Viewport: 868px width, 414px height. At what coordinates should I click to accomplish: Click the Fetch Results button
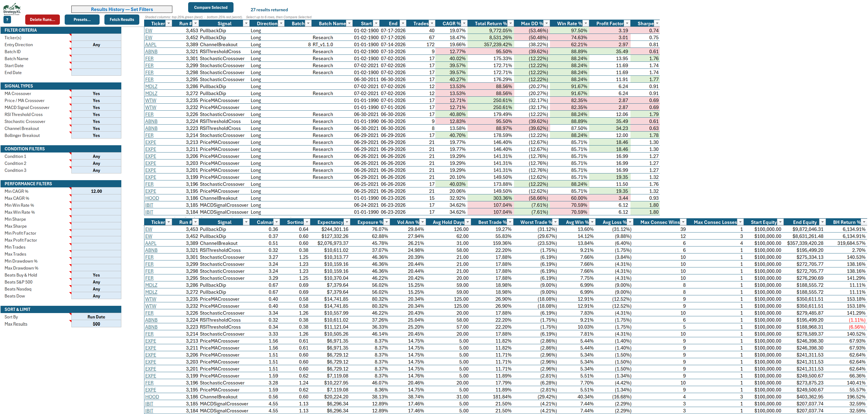122,20
